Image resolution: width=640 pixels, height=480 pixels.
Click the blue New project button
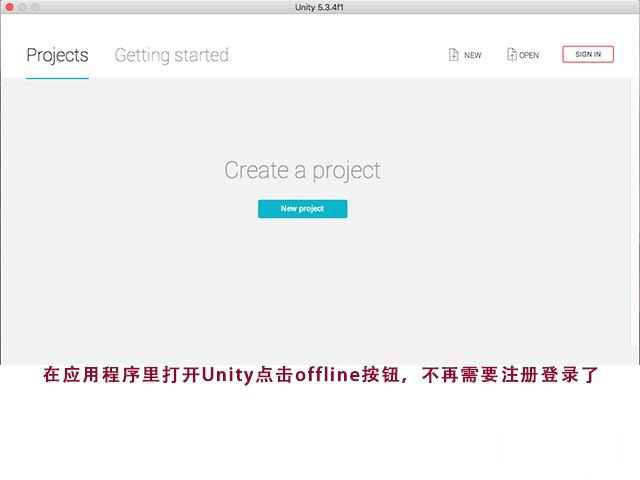pos(302,209)
